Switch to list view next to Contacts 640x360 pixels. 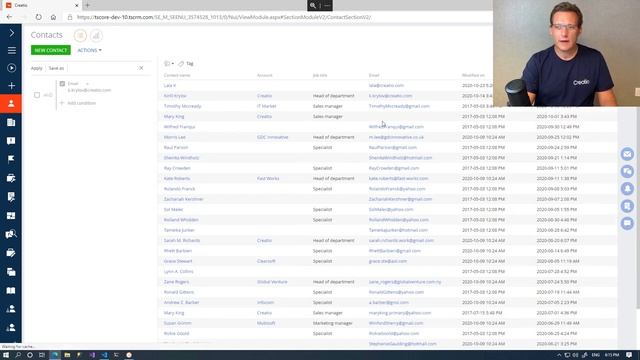click(80, 36)
